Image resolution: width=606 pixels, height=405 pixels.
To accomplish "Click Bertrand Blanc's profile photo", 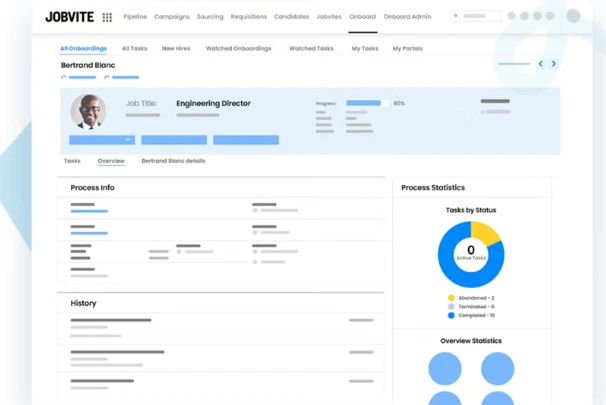I will (89, 112).
